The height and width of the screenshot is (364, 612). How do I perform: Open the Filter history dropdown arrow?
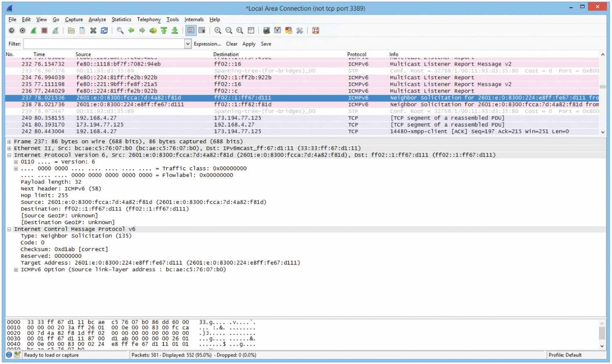[188, 44]
